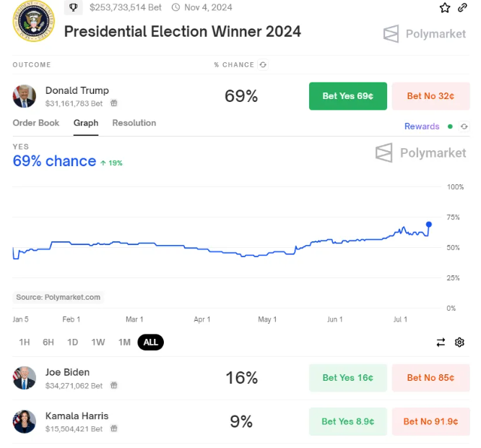Click gift icon beside Kamala Harris bet amount
The width and height of the screenshot is (481, 448).
[x=114, y=428]
